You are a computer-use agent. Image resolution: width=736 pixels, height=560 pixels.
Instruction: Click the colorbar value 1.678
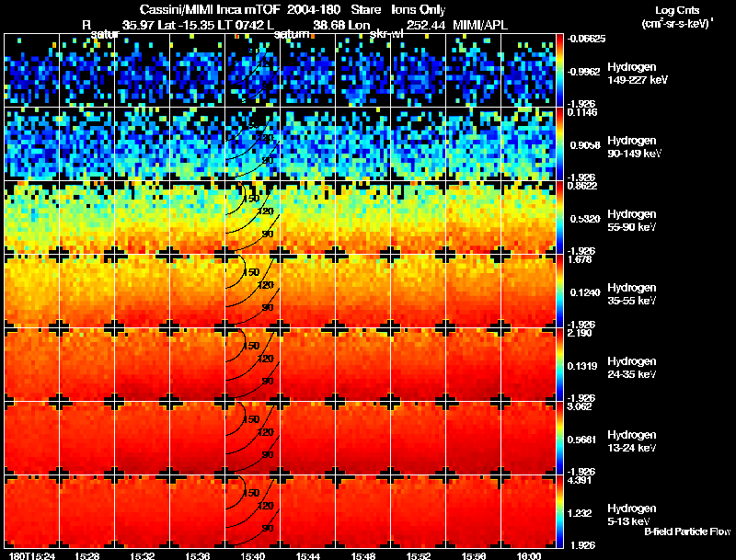(x=580, y=260)
